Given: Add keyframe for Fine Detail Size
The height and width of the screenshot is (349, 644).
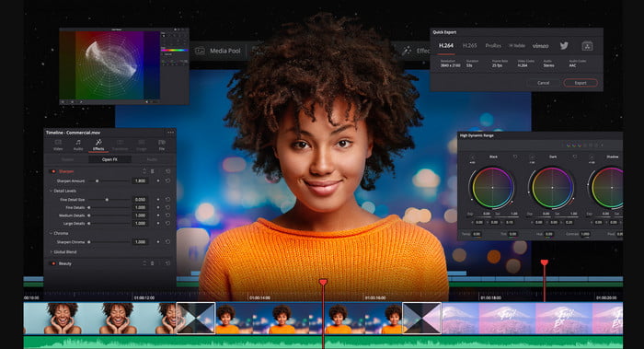Looking at the screenshot, I should (x=158, y=200).
